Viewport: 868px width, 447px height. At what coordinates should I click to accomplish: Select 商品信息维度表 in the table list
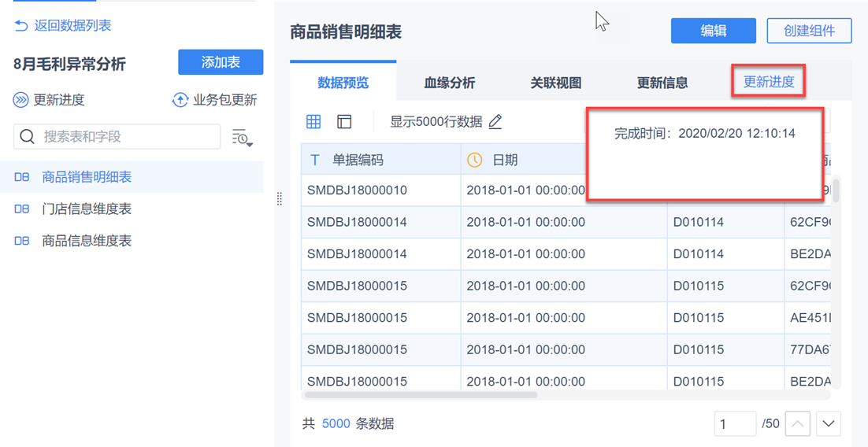[87, 241]
